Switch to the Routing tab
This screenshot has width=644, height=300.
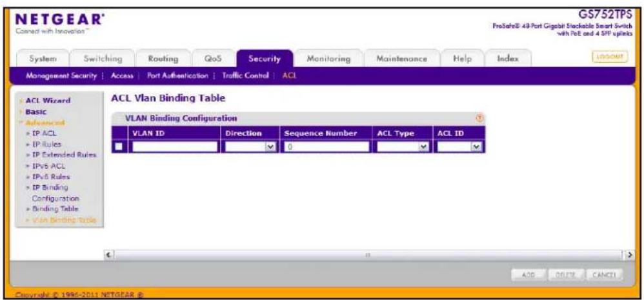pyautogui.click(x=163, y=59)
